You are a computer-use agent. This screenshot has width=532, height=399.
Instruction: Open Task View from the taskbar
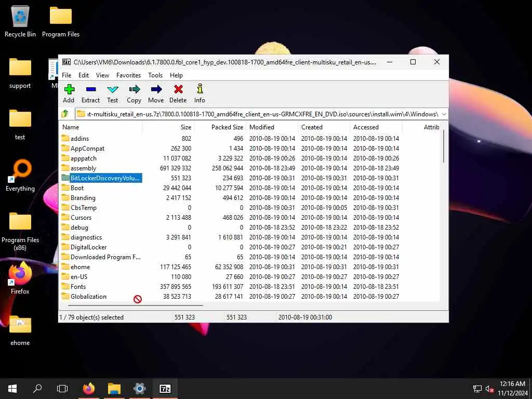tap(62, 389)
